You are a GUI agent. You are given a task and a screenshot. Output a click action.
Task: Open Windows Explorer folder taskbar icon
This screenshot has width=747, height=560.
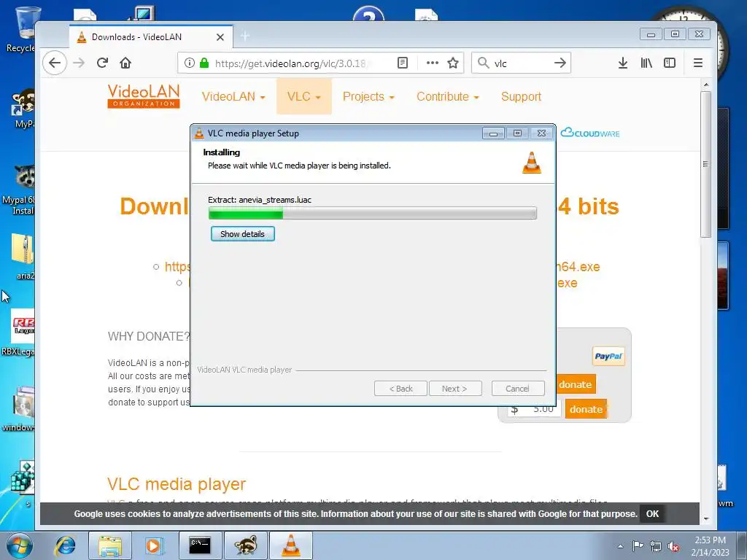click(110, 545)
